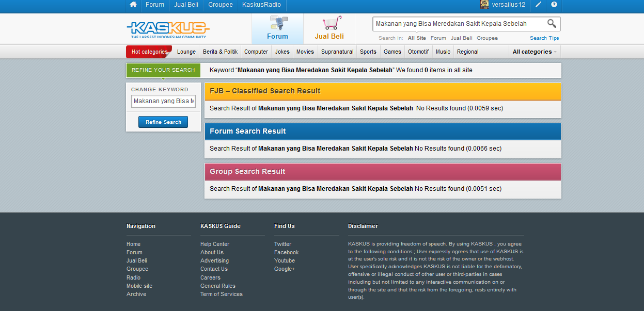Open the Sports category
The width and height of the screenshot is (644, 311).
point(368,52)
